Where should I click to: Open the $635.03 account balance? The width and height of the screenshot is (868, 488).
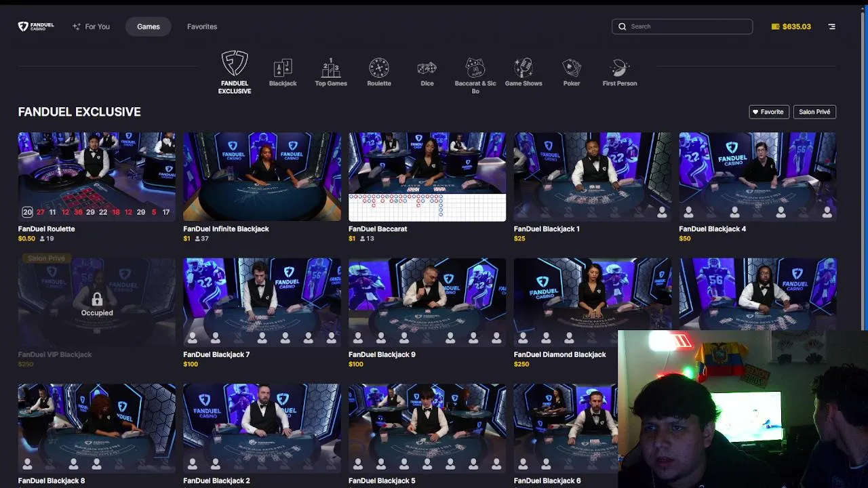point(791,26)
